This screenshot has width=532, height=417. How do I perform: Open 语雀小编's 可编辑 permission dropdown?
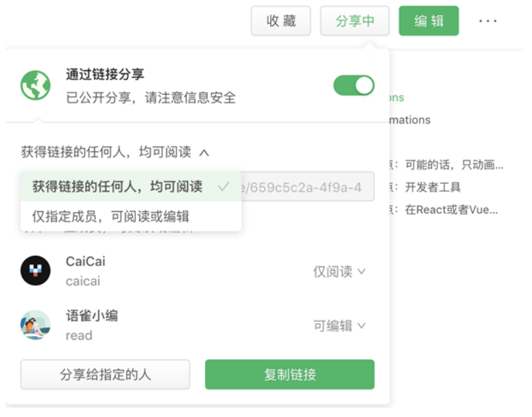(x=339, y=326)
